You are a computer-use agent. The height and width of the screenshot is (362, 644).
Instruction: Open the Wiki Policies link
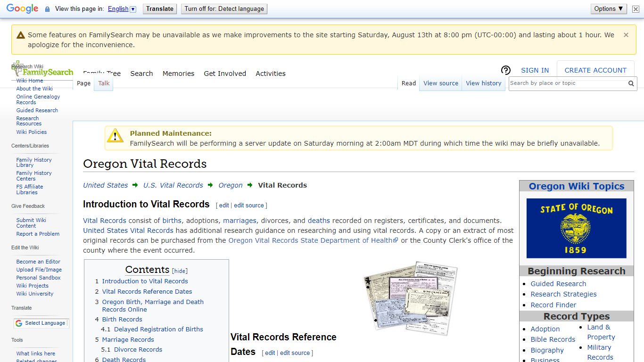point(32,132)
